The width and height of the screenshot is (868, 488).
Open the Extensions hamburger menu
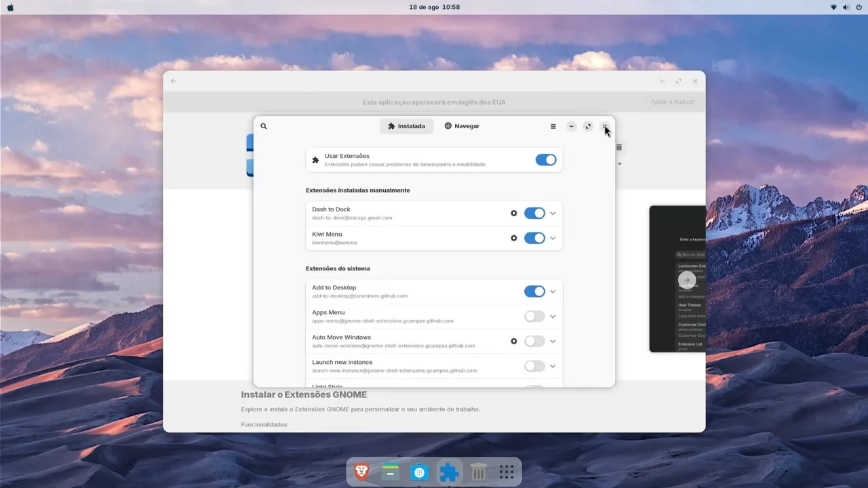553,126
